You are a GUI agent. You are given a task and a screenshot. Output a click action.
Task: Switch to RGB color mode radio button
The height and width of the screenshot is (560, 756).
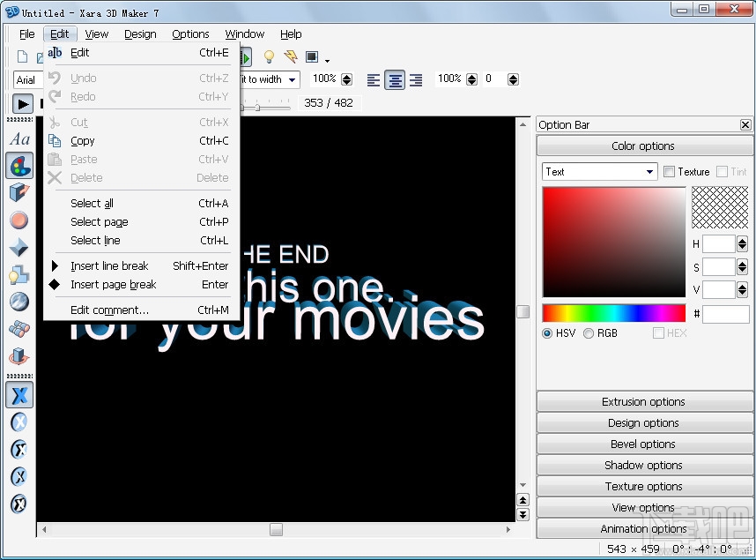587,333
